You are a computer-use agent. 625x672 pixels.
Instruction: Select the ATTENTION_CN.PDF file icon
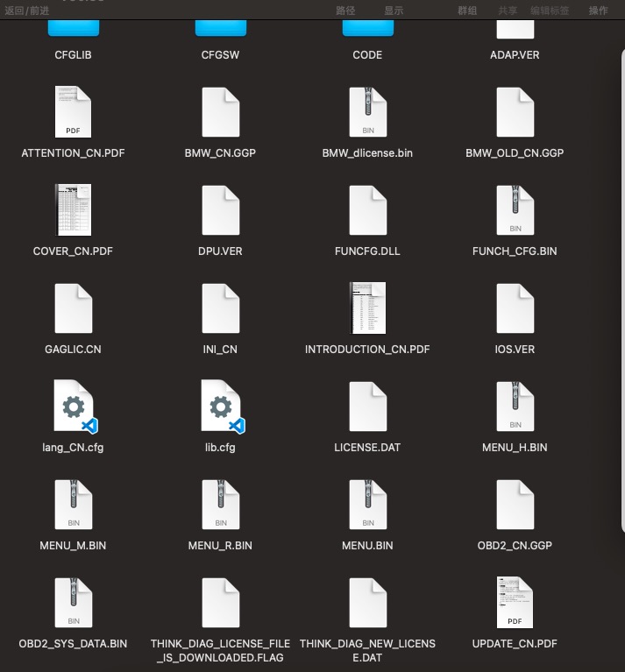[x=73, y=111]
